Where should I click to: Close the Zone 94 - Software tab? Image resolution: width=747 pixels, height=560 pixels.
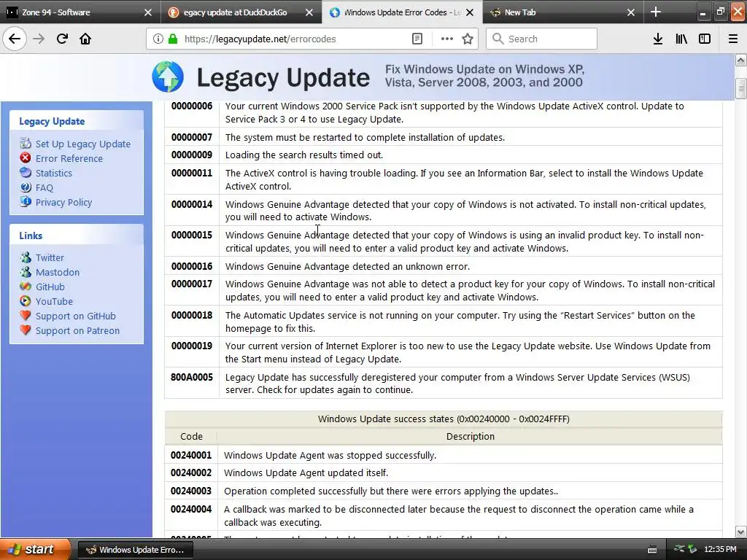click(148, 12)
